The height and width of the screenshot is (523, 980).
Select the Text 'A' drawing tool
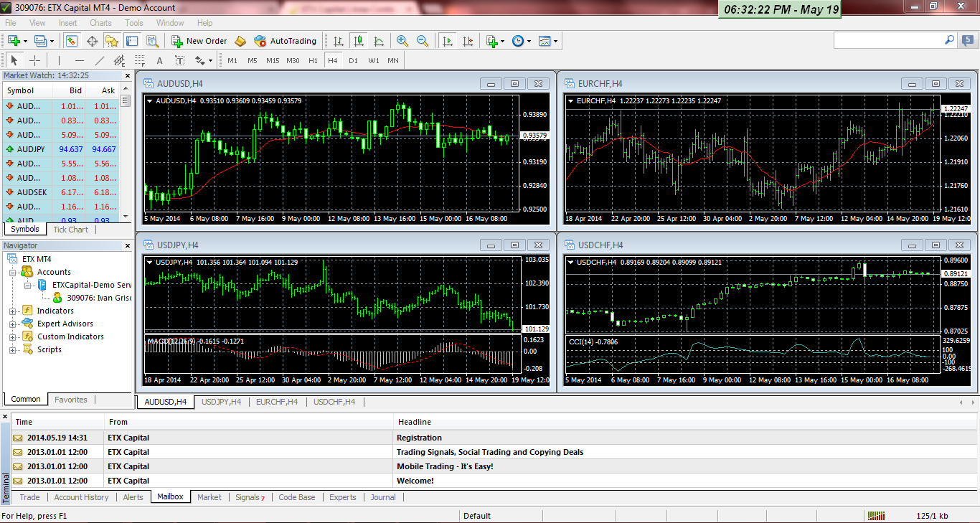(159, 60)
